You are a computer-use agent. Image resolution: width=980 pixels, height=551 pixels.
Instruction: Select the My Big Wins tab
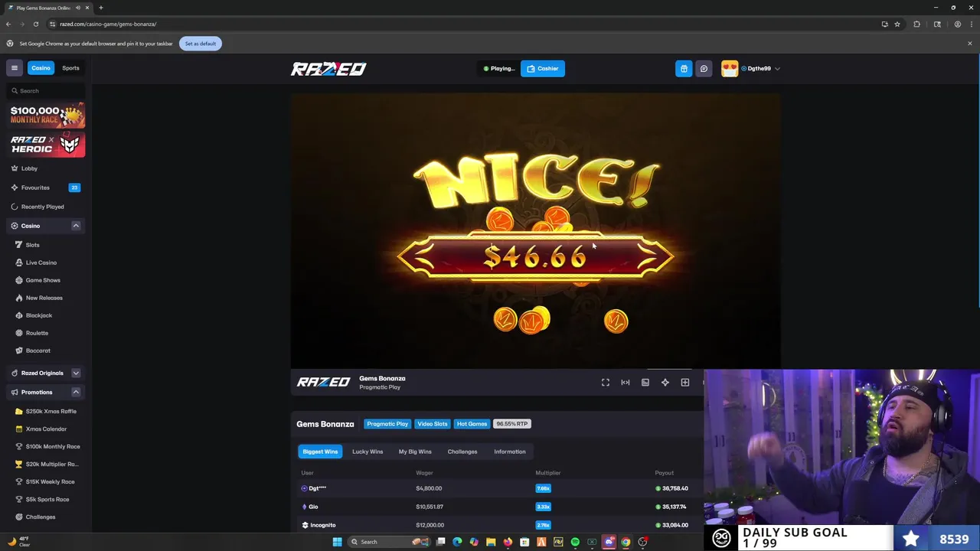click(415, 452)
